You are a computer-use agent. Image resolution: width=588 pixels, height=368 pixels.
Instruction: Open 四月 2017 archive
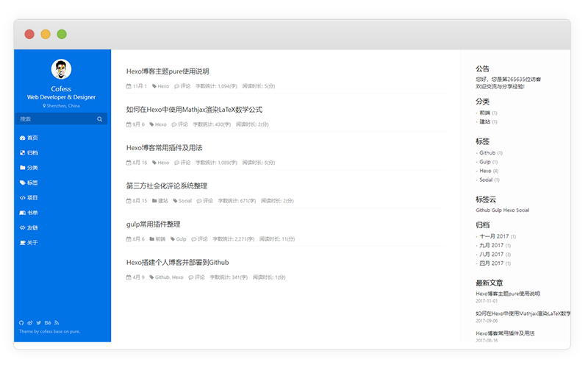click(x=492, y=263)
